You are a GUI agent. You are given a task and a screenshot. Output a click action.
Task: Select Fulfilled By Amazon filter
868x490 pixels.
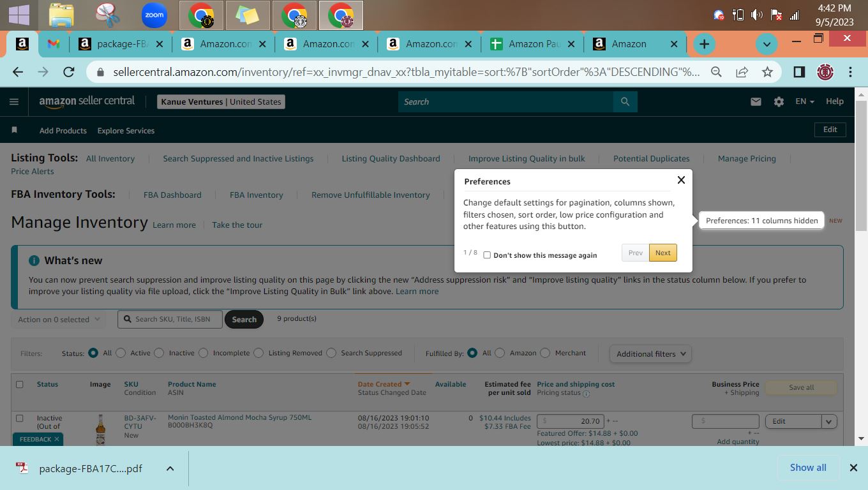(500, 353)
